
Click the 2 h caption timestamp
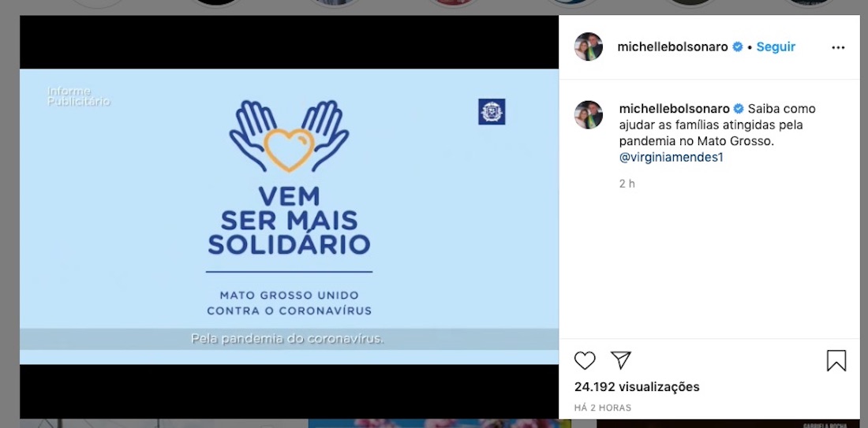pos(627,184)
